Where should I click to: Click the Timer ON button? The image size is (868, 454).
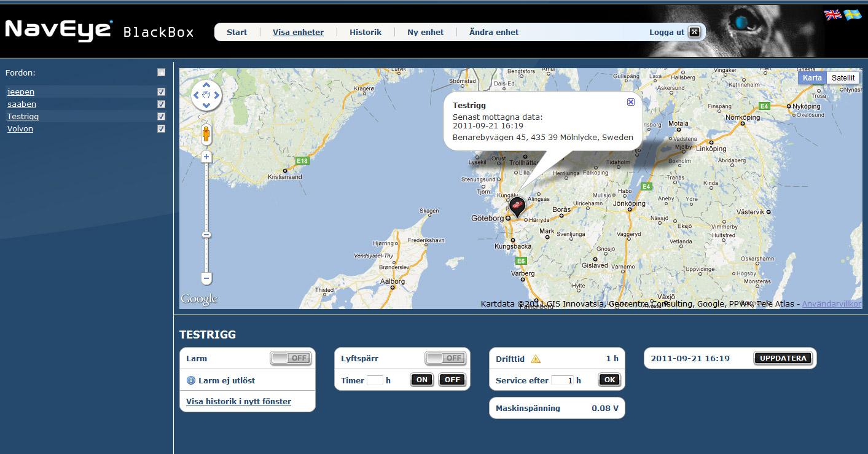[422, 380]
